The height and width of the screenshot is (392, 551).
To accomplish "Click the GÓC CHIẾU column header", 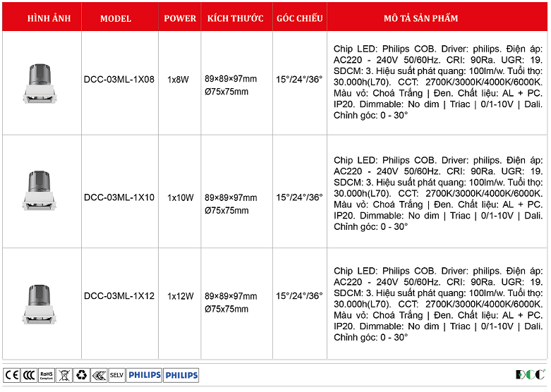I will point(299,18).
